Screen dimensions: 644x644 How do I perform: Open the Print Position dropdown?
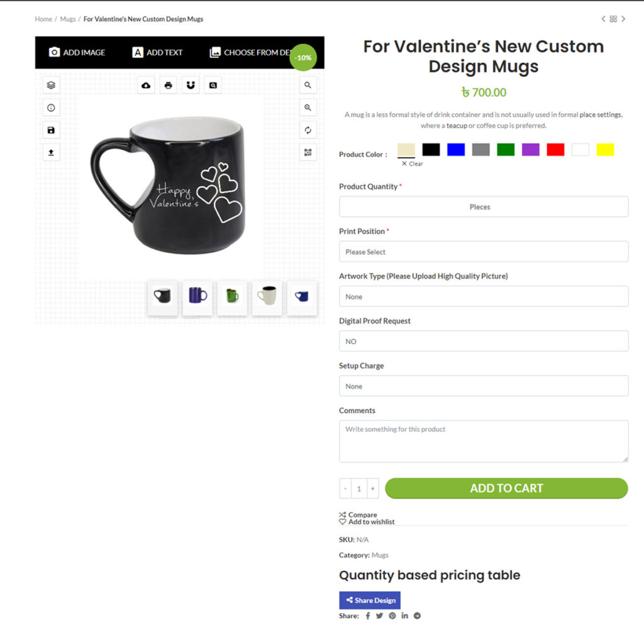tap(483, 252)
